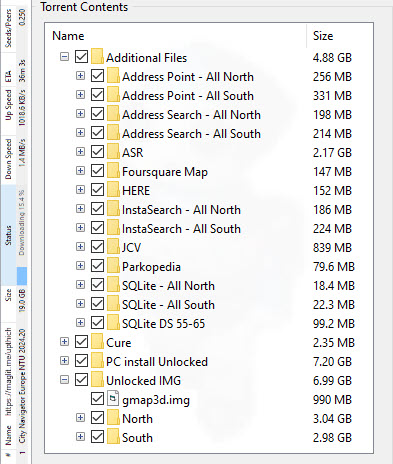This screenshot has width=393, height=464.
Task: Uncheck the Address Search - All North checkbox
Action: tap(97, 114)
